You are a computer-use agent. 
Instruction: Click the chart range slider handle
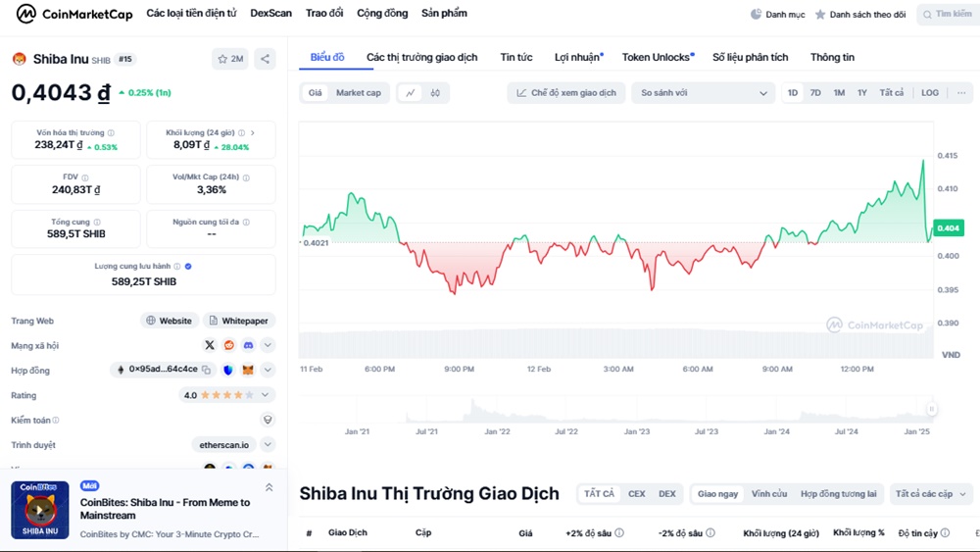pos(932,409)
